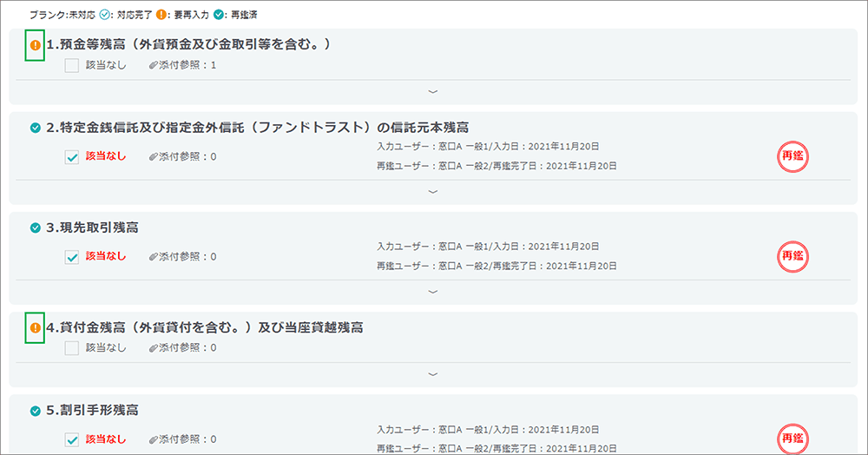This screenshot has width=868, height=455.
Task: Click teal check icon beside 3.現先取引残高
Action: pyautogui.click(x=36, y=227)
